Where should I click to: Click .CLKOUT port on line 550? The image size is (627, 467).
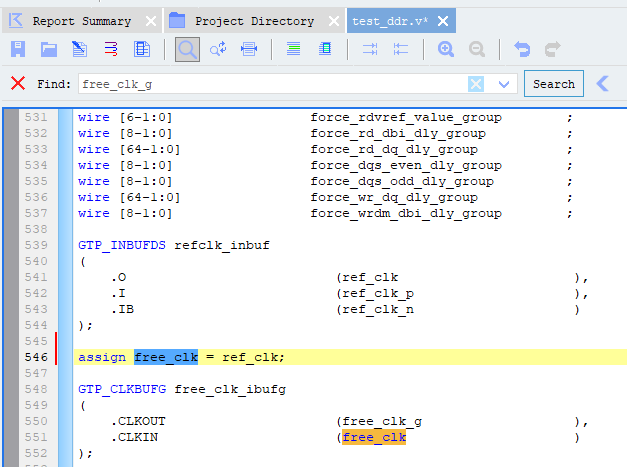(138, 421)
